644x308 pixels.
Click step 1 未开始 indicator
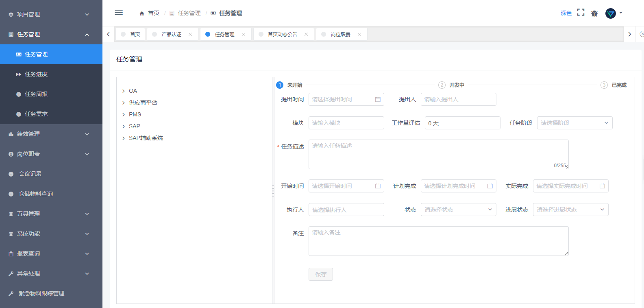pyautogui.click(x=280, y=85)
